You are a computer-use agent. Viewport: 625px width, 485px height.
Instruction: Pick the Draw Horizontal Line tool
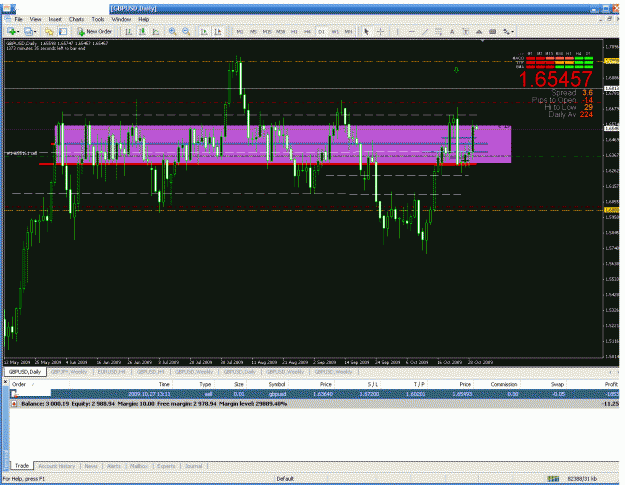point(411,31)
